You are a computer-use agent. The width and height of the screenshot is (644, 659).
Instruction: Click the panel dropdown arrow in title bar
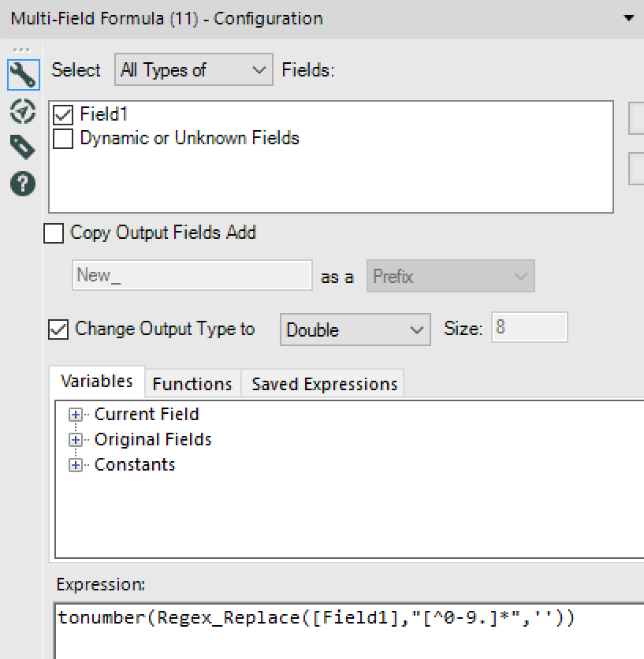628,18
